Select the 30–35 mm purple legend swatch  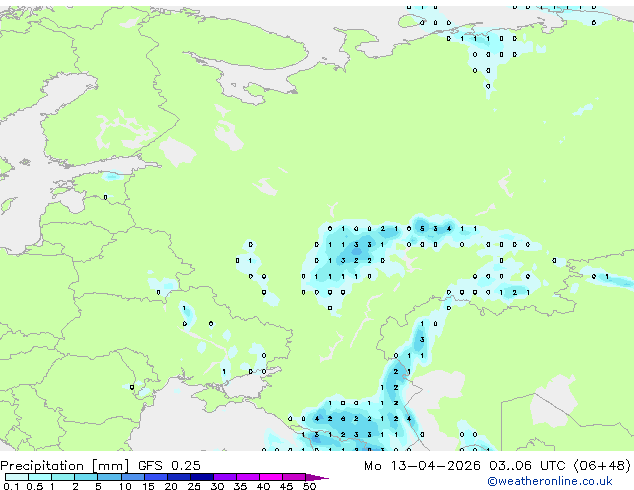(x=225, y=477)
